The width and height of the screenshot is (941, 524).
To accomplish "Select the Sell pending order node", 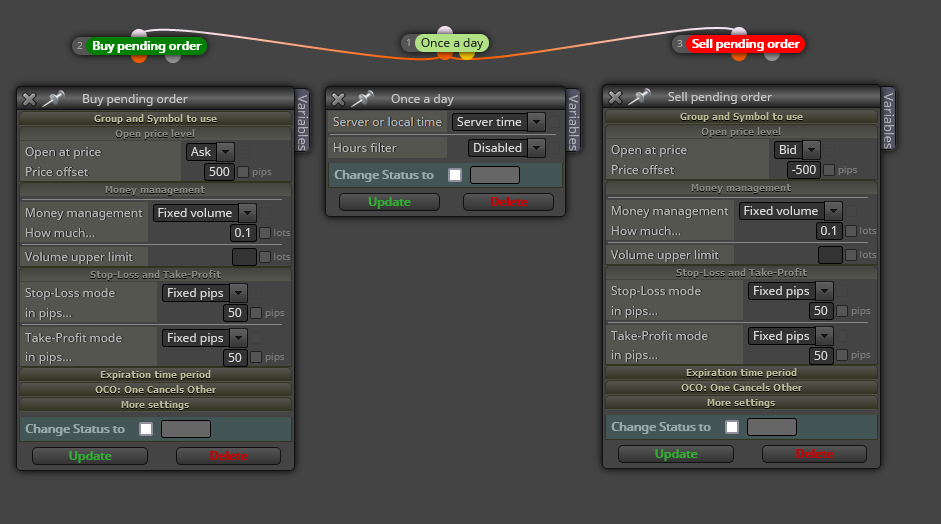I will point(745,44).
